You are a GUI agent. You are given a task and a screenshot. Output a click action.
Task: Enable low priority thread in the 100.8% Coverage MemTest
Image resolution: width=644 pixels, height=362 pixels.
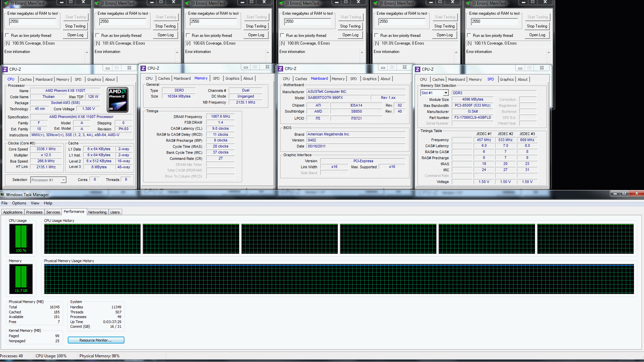282,35
